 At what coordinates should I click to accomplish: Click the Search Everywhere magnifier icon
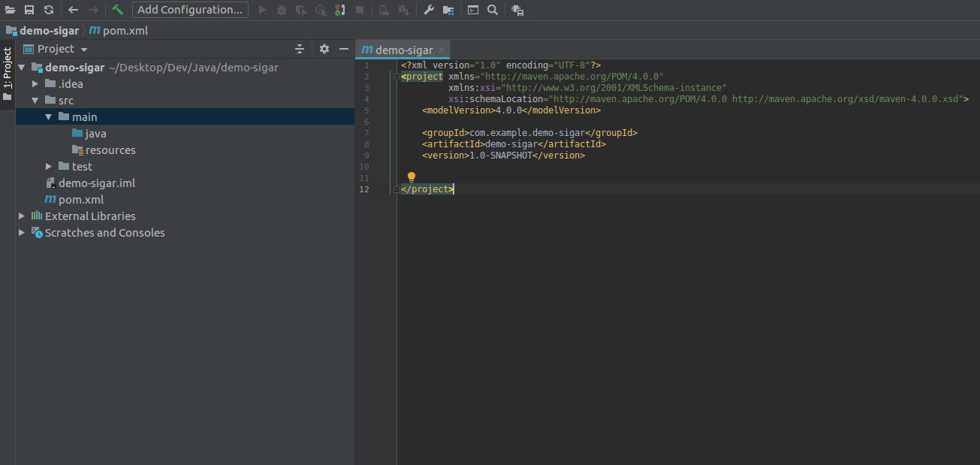pyautogui.click(x=493, y=10)
